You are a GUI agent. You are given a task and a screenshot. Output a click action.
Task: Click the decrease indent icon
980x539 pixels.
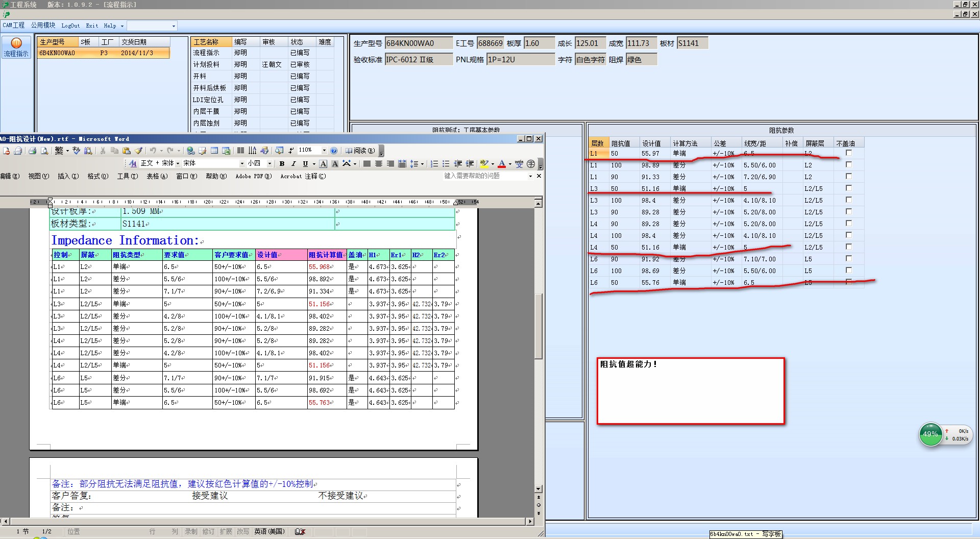coord(458,163)
